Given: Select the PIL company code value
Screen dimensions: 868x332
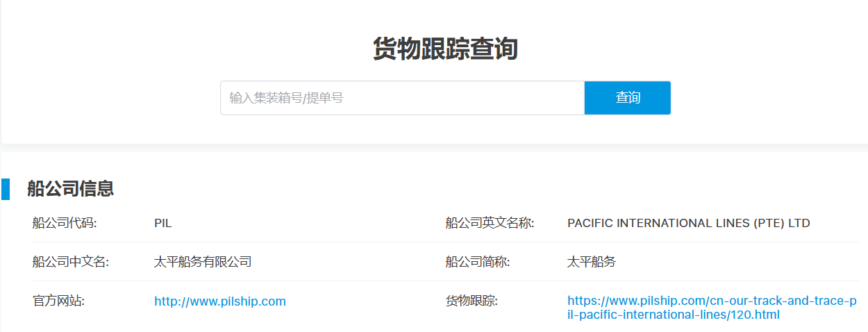Looking at the screenshot, I should 162,223.
